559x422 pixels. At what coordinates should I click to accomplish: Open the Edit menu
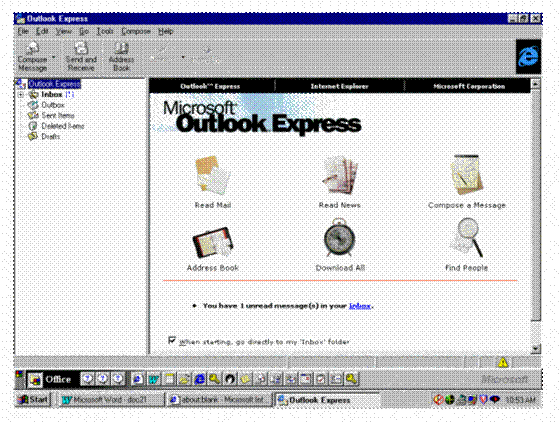pos(42,31)
